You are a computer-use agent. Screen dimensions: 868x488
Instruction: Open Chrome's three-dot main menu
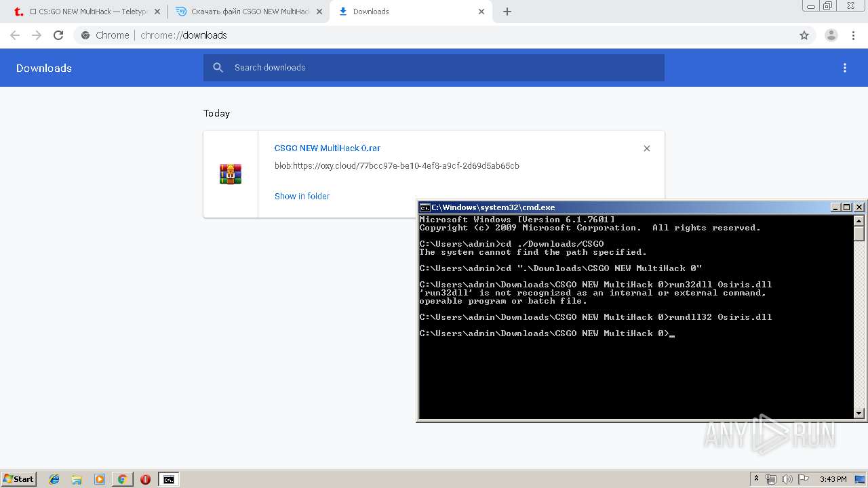[x=854, y=35]
